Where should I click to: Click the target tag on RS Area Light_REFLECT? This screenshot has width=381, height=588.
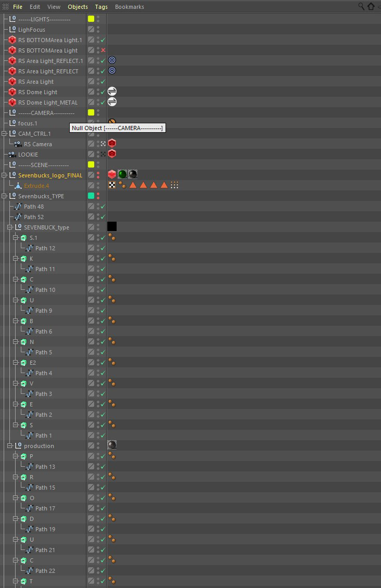pos(112,70)
